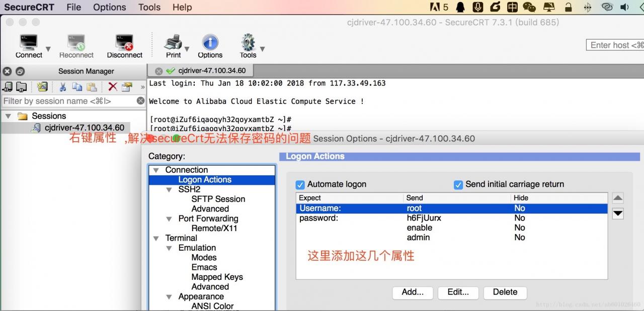This screenshot has height=311, width=644.
Task: Open the Options menu in menu bar
Action: (x=109, y=7)
